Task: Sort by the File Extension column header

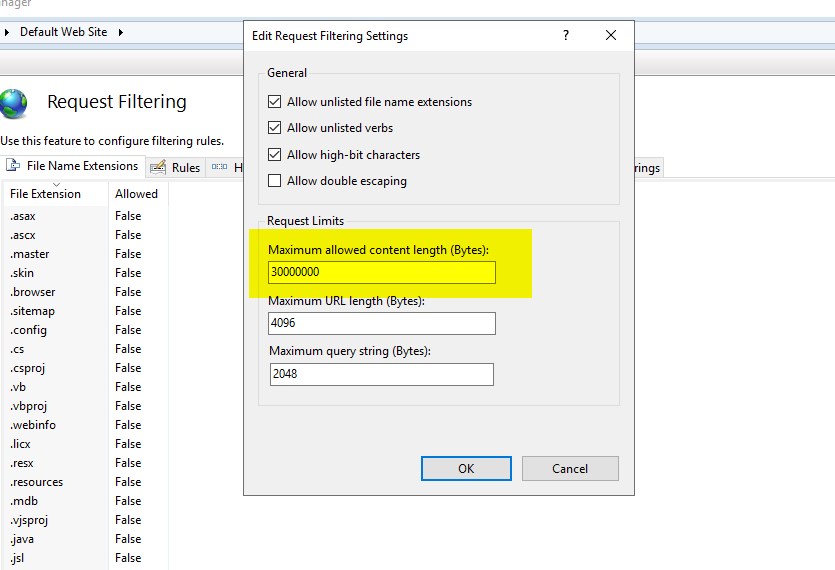Action: (45, 194)
